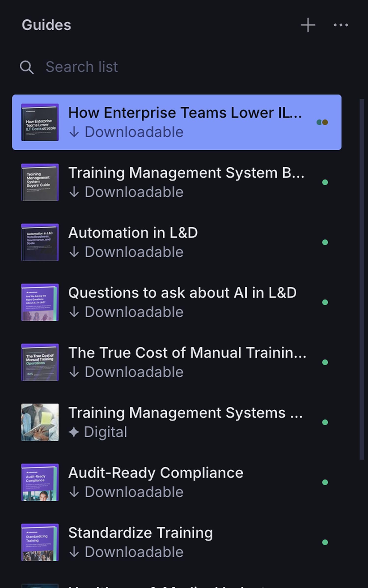Click the green status dot for Automation in L&D
The width and height of the screenshot is (368, 588).
click(325, 242)
